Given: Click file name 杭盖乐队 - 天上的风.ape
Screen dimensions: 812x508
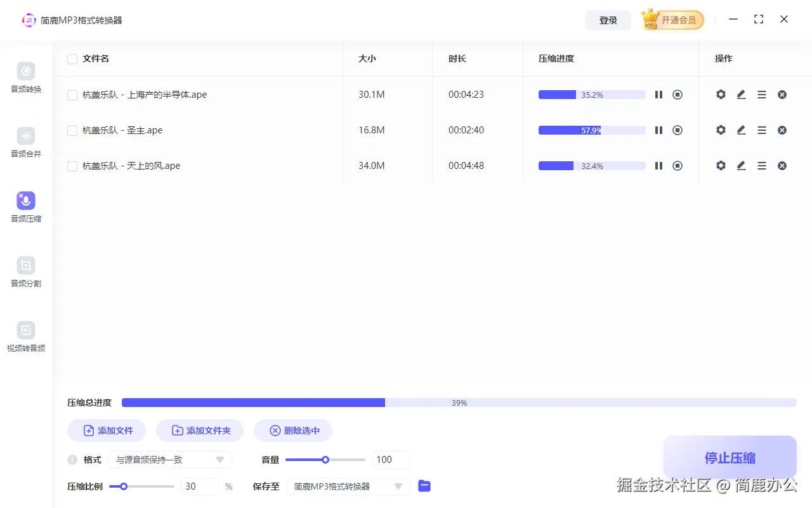Looking at the screenshot, I should 131,166.
